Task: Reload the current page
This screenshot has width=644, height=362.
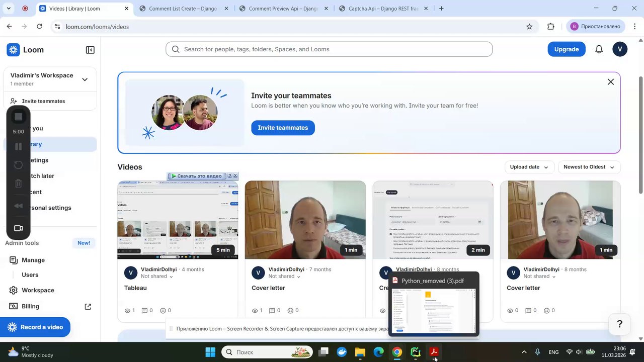Action: (39, 27)
